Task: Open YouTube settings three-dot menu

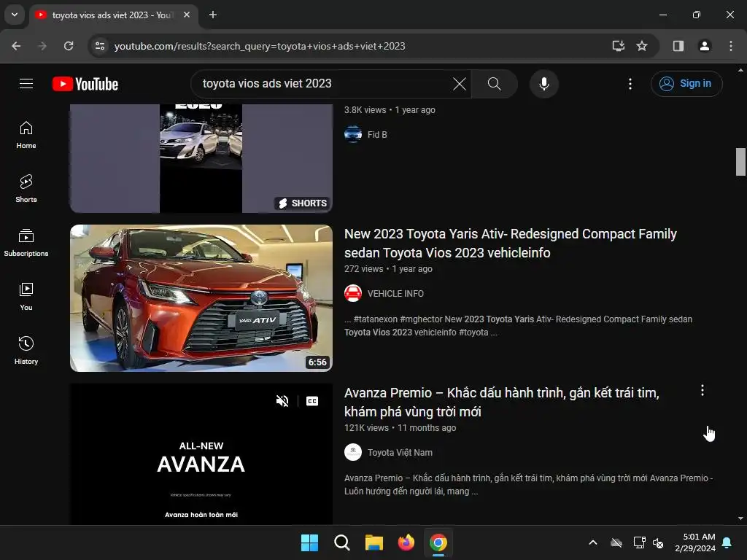Action: (x=630, y=84)
